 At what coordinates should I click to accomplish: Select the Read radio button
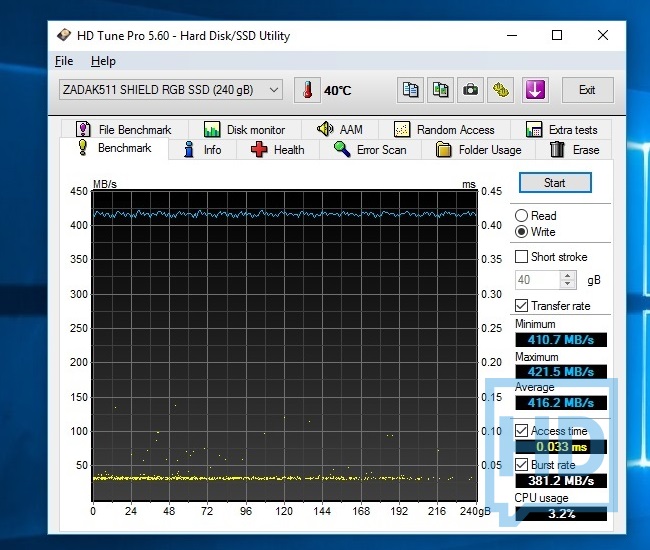[x=522, y=216]
